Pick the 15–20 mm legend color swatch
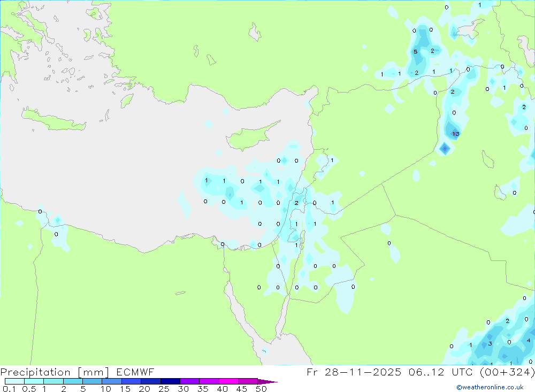Viewport: 535px width, 392px height. [132, 381]
